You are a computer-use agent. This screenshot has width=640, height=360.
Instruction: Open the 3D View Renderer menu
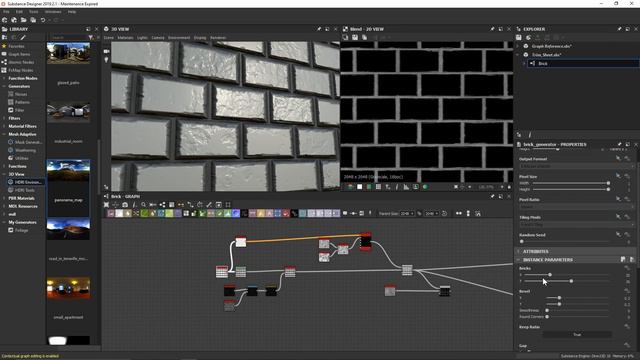click(218, 38)
